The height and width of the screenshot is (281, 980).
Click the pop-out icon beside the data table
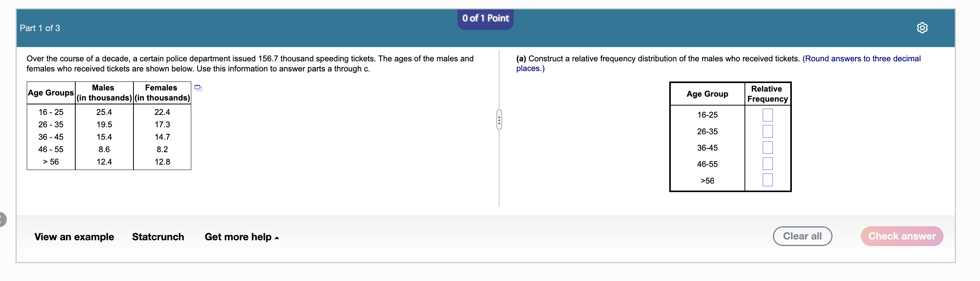tap(198, 88)
